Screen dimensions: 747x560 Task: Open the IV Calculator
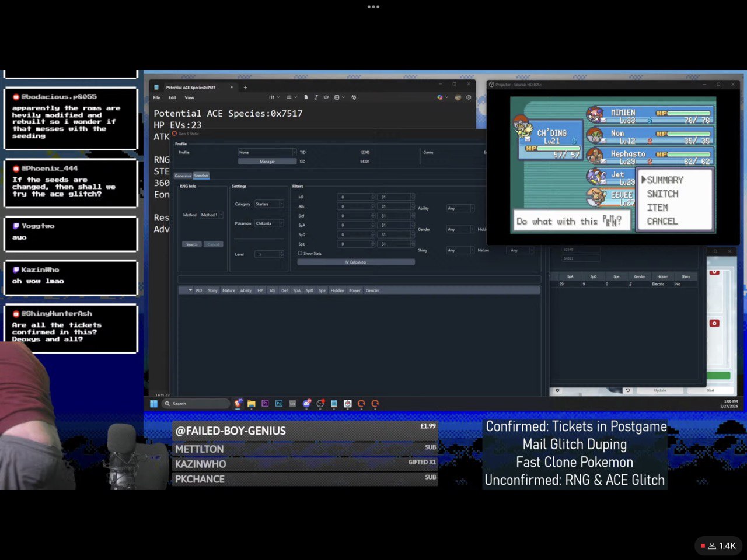tap(356, 262)
